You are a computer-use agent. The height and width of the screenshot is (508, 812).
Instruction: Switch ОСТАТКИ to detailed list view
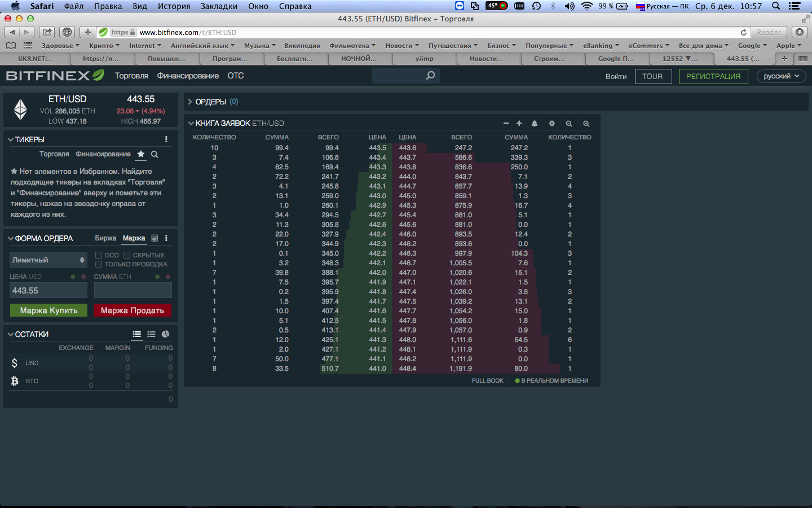point(137,334)
